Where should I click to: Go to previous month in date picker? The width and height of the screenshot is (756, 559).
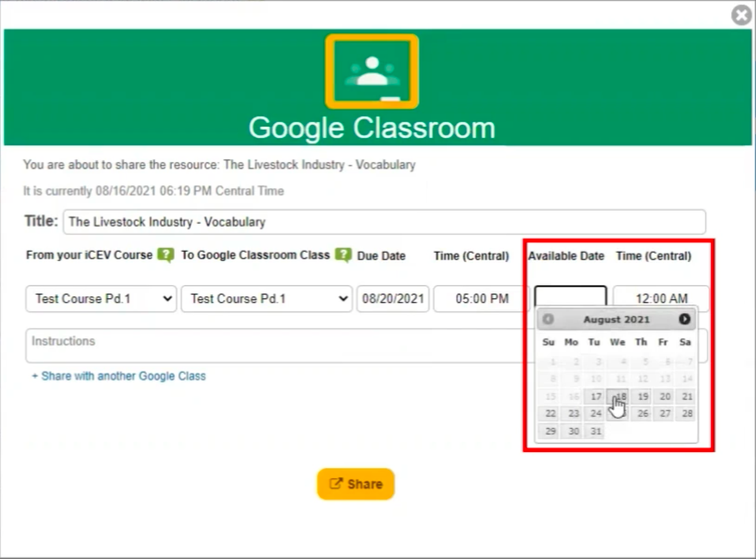click(548, 319)
